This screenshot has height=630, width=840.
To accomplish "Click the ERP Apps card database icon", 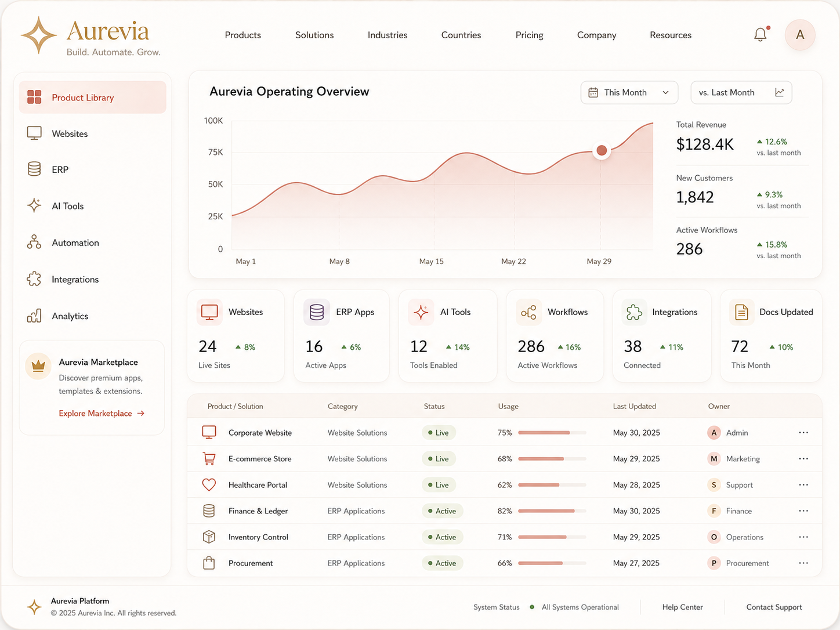I will coord(317,312).
